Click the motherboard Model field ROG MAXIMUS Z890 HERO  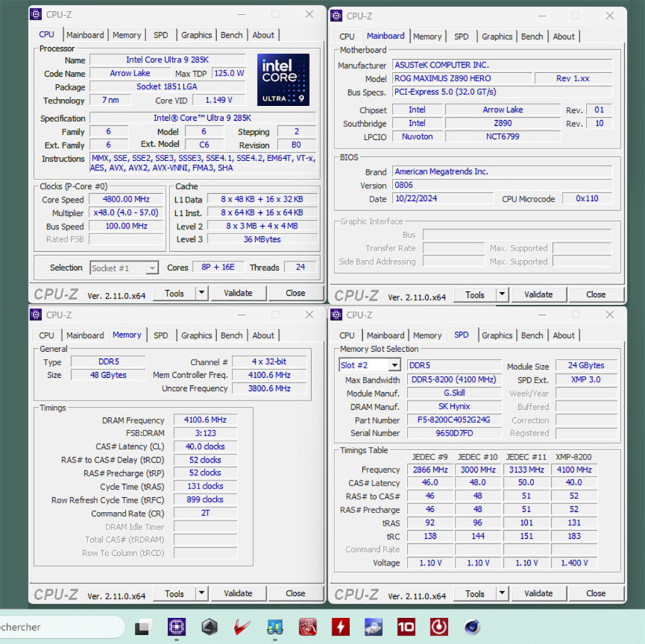click(462, 78)
